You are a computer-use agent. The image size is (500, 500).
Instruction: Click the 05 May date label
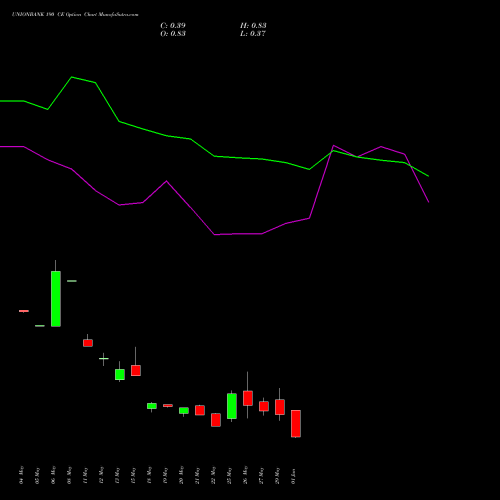(x=38, y=475)
